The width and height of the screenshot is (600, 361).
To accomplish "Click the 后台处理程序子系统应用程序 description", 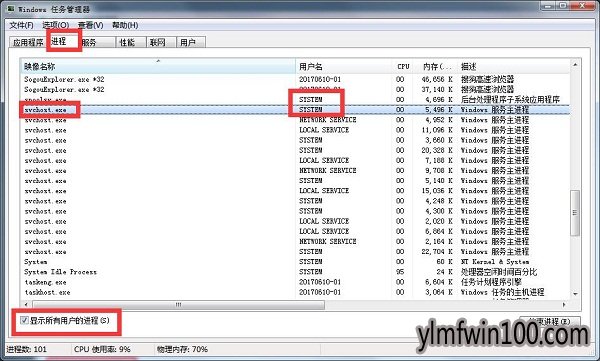I will pyautogui.click(x=510, y=100).
